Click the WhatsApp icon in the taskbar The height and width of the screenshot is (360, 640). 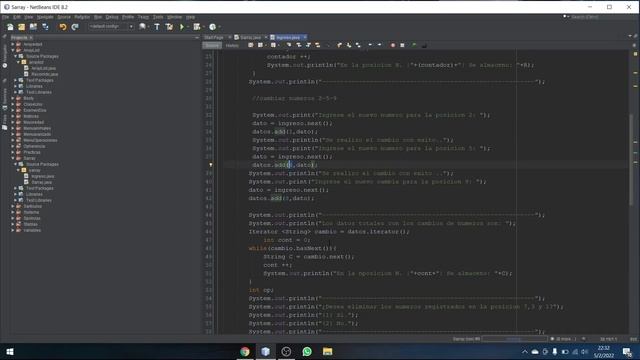tap(307, 351)
